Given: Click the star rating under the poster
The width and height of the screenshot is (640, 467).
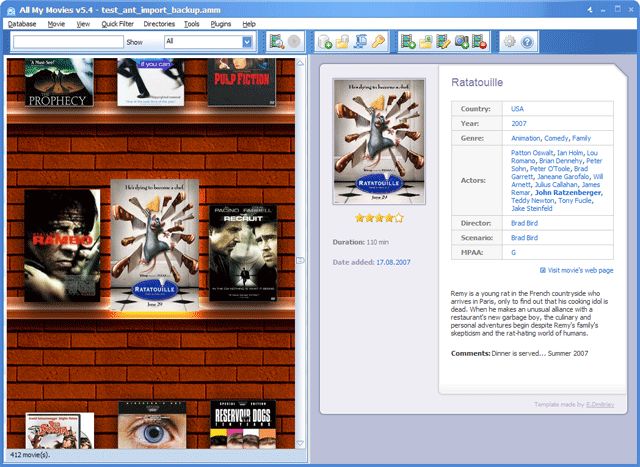Looking at the screenshot, I should click(379, 218).
